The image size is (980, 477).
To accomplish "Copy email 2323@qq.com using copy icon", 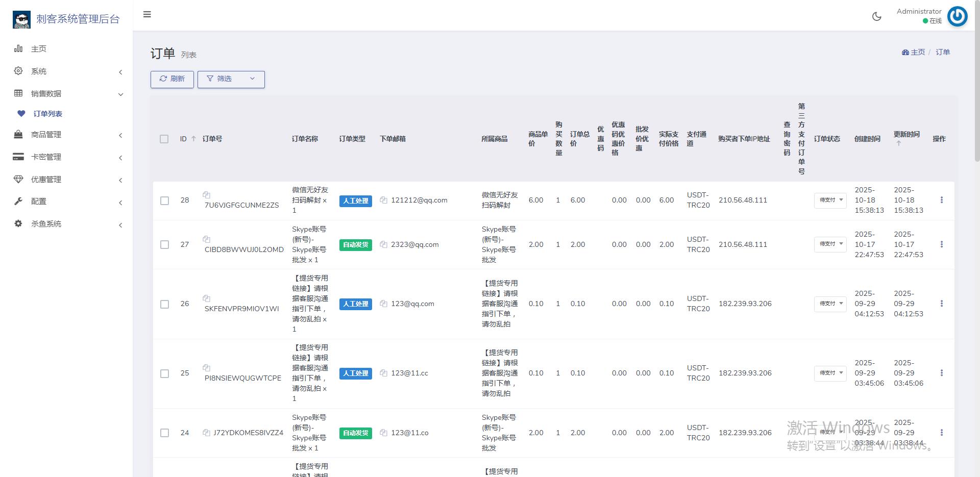I will tap(383, 244).
